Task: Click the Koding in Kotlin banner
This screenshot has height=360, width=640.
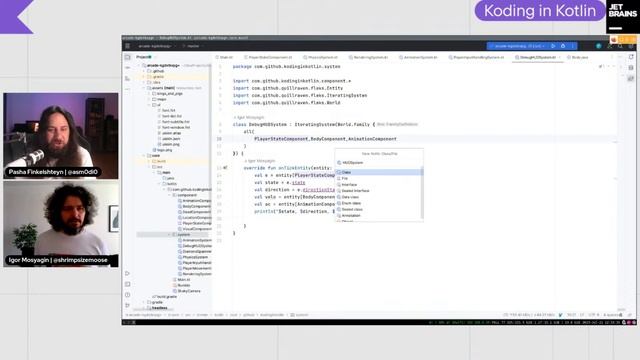Action: [x=540, y=11]
